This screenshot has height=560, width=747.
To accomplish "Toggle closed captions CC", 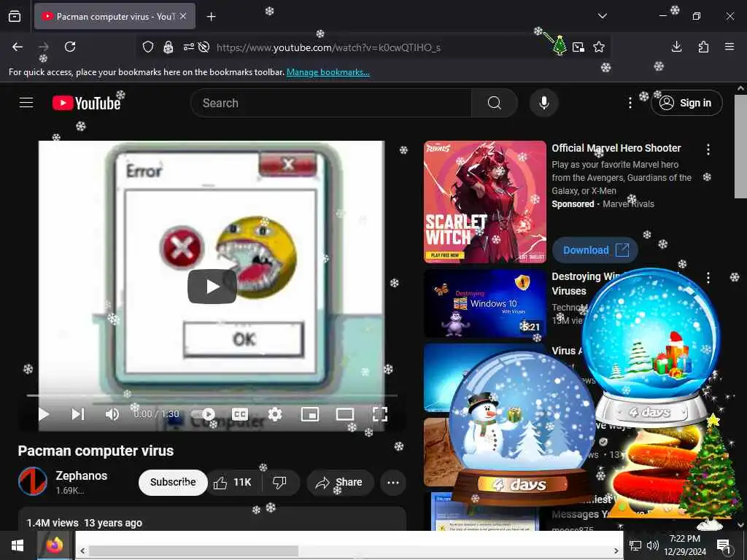I will [240, 414].
